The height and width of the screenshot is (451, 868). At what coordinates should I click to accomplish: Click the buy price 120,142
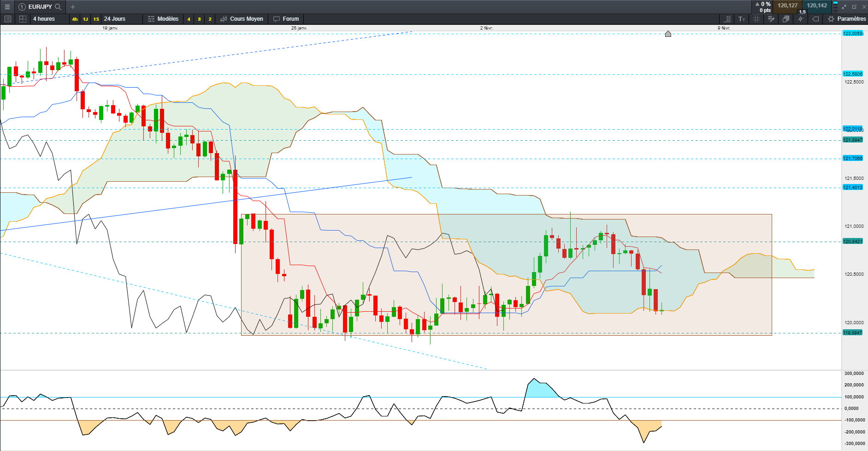(x=817, y=6)
